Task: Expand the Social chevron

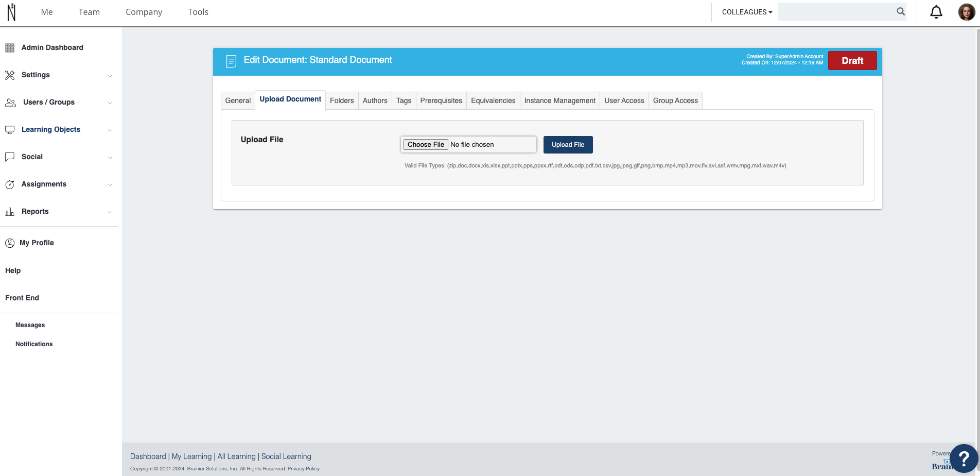Action: (x=110, y=158)
